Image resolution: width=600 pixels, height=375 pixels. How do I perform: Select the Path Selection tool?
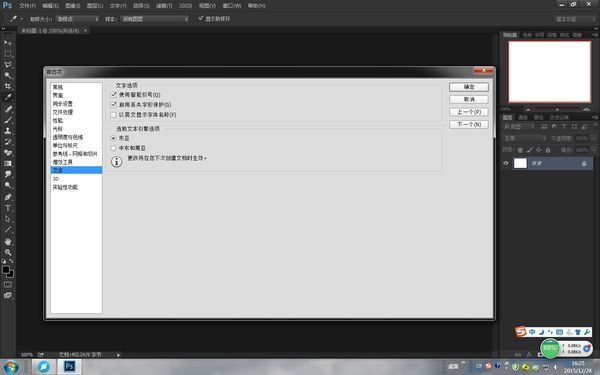(x=8, y=219)
